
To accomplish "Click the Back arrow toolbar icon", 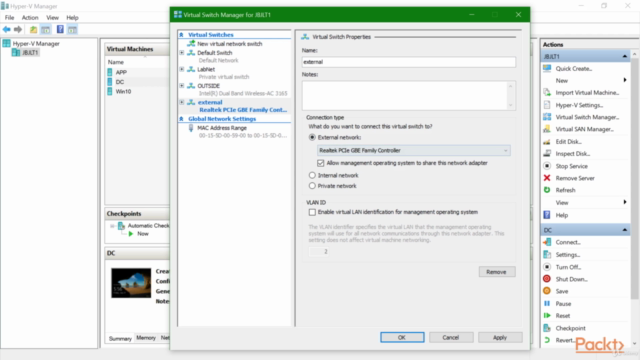I will 7,29.
